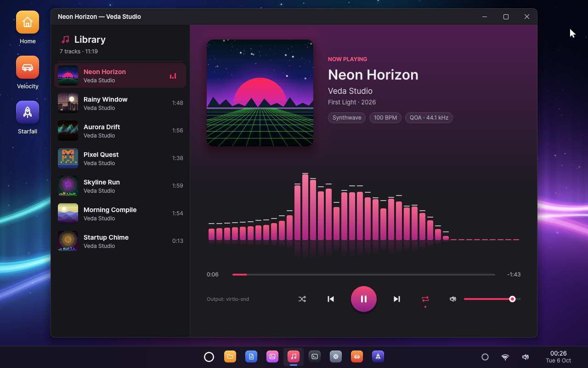Play the Startup Chime track
Screen dimensions: 588x368
[x=120, y=241]
